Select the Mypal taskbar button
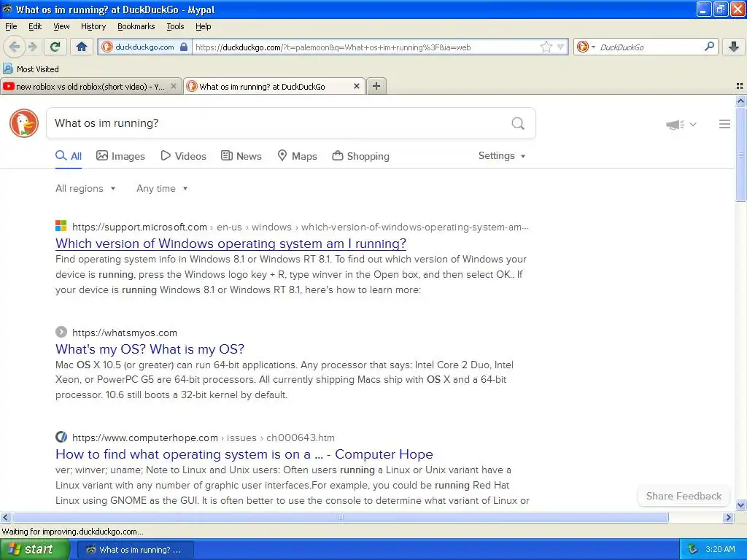Viewport: 747px width, 560px height. (135, 550)
